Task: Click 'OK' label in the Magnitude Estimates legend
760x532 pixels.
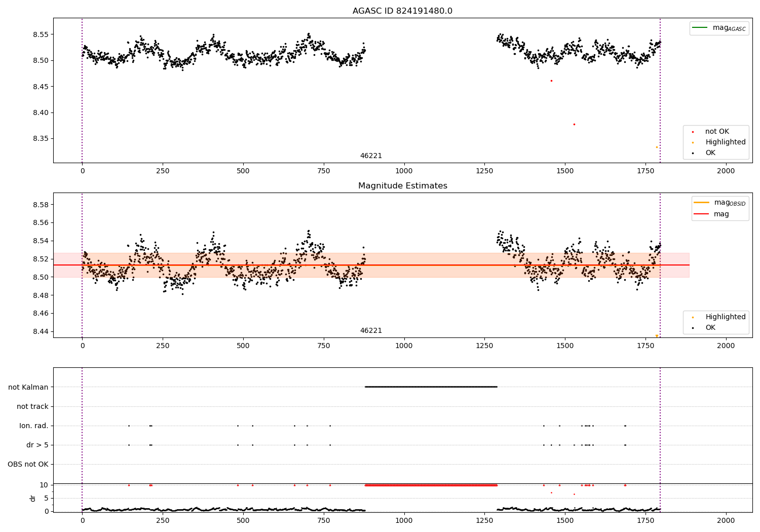Action: [x=710, y=328]
